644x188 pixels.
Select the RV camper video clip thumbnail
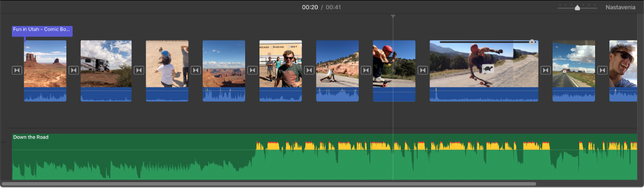[106, 64]
